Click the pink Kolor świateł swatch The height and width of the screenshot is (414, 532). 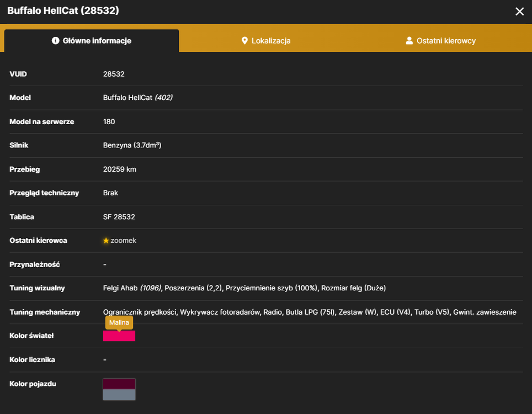119,336
